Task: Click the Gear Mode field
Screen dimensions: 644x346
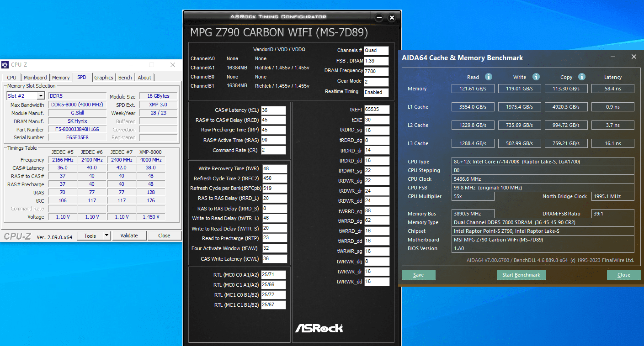Action: point(376,82)
